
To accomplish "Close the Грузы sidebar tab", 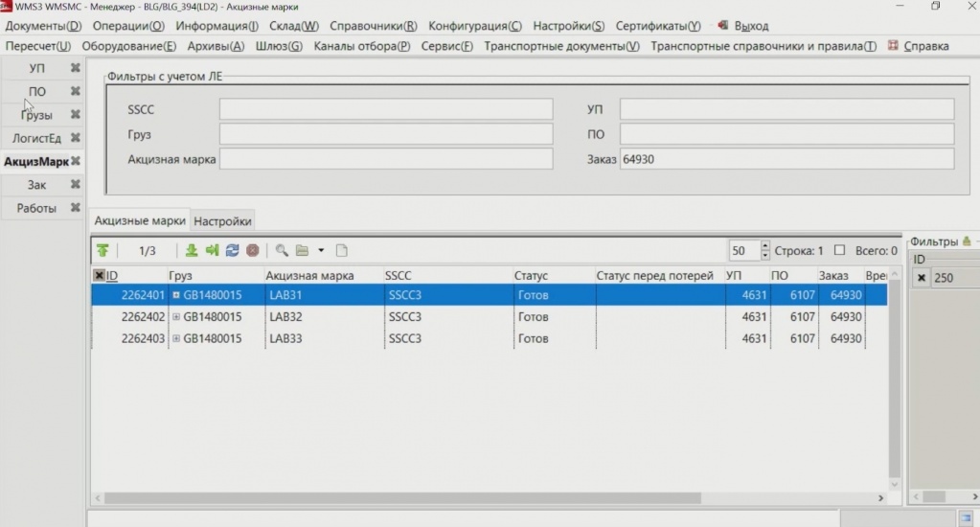I will (x=76, y=114).
